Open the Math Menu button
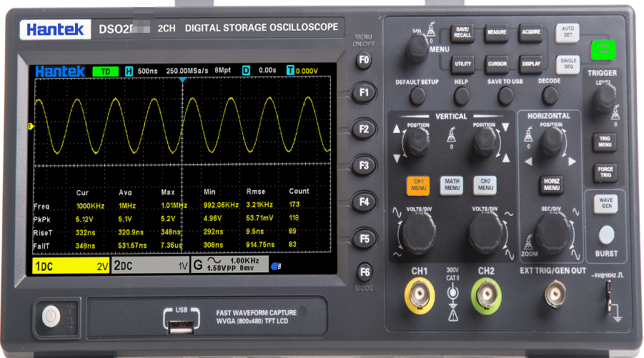Viewport: 644px width, 358px height. click(x=452, y=185)
